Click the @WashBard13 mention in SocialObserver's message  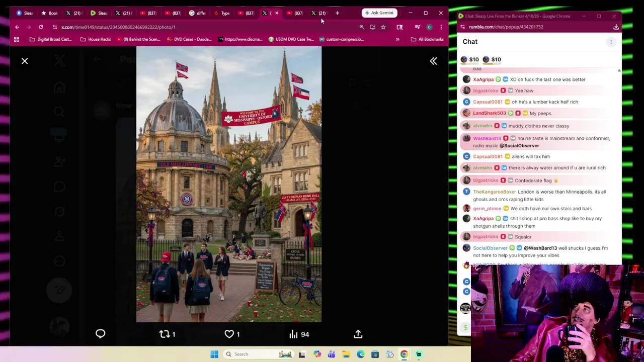tap(540, 248)
